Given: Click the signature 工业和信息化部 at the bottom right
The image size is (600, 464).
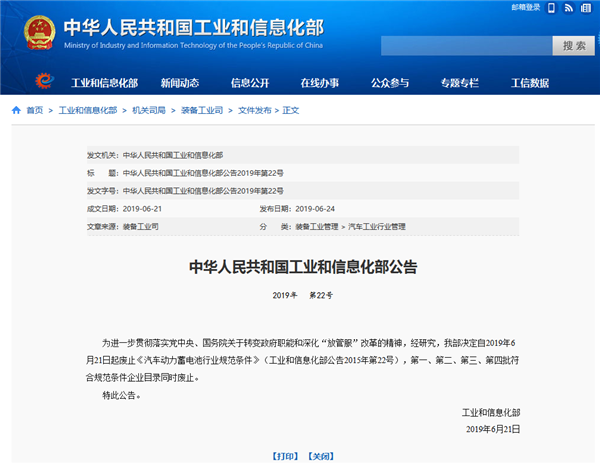Looking at the screenshot, I should (491, 412).
